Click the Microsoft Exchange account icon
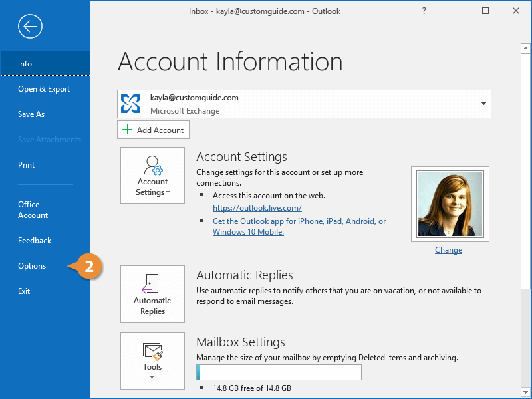 pyautogui.click(x=130, y=104)
